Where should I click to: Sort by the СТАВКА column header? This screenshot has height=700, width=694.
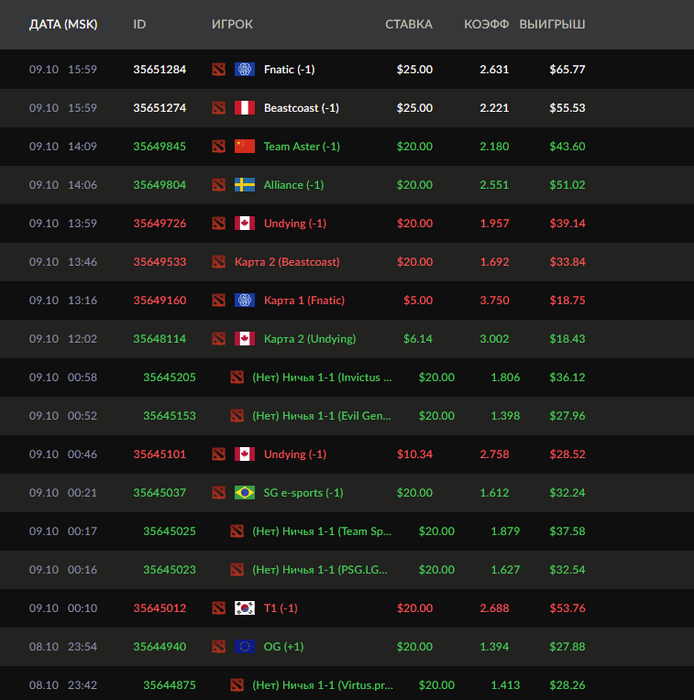408,24
